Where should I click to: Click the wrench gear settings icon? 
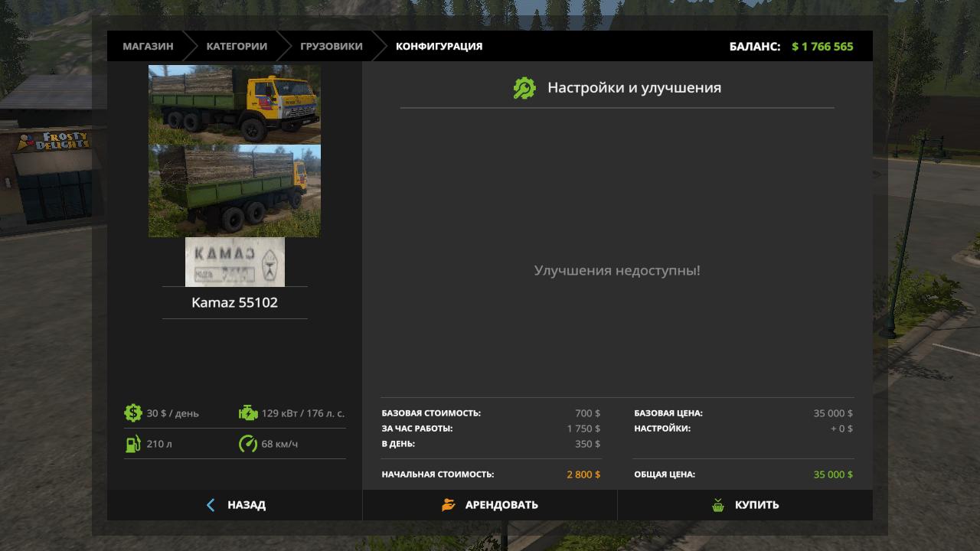coord(524,88)
